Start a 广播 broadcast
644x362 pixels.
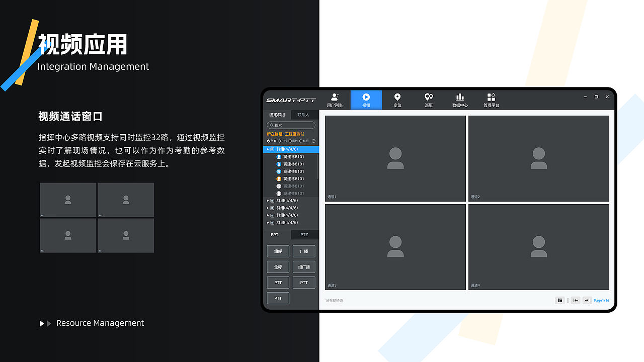[304, 251]
